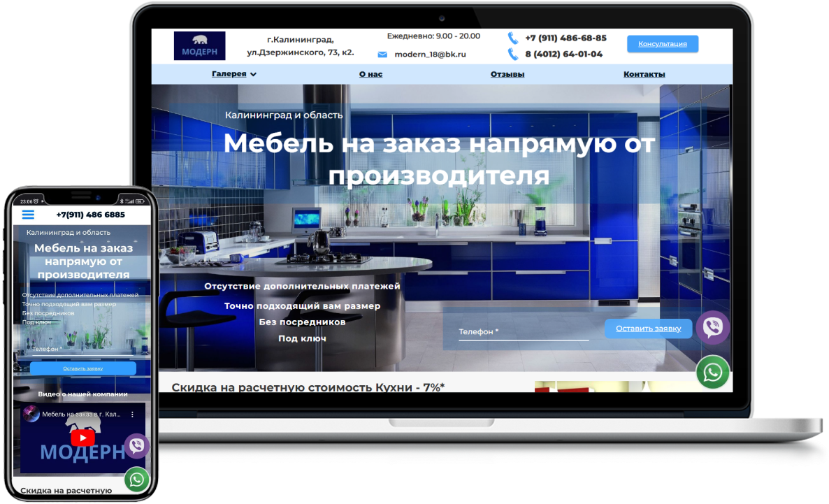The height and width of the screenshot is (504, 829).
Task: Click the email envelope icon in header
Action: 382,55
